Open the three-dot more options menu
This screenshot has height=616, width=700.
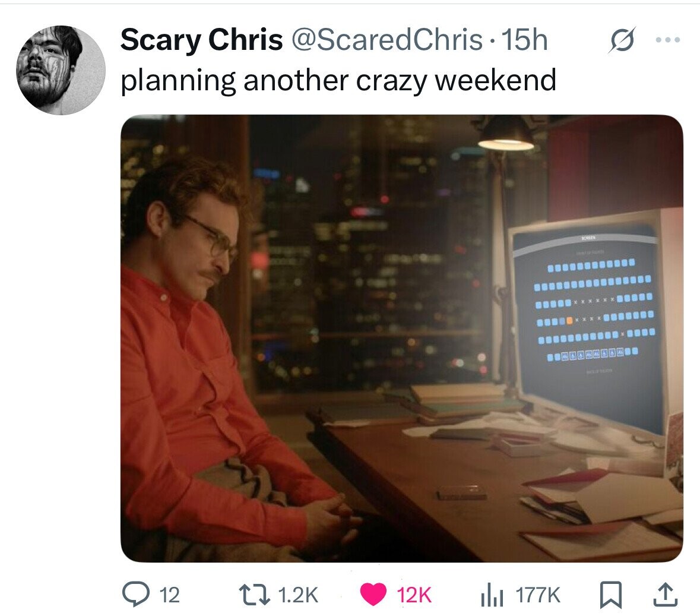[x=668, y=40]
